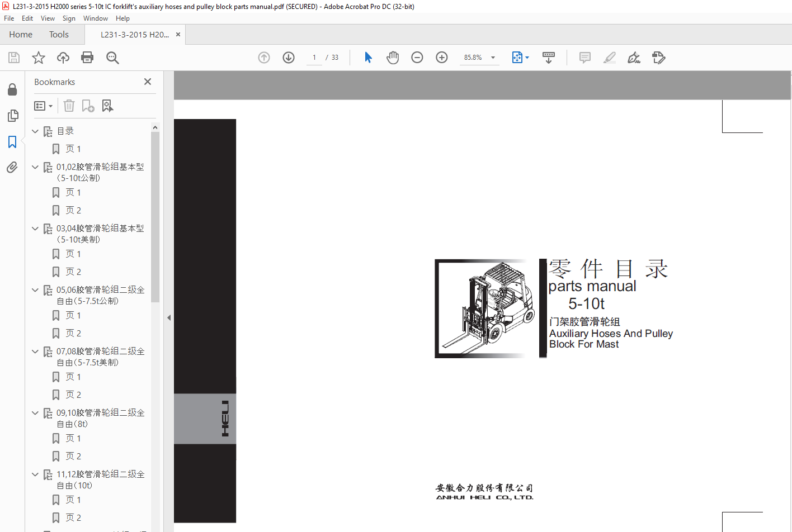Click the page number input field
Screen dimensions: 792x532
pyautogui.click(x=314, y=58)
